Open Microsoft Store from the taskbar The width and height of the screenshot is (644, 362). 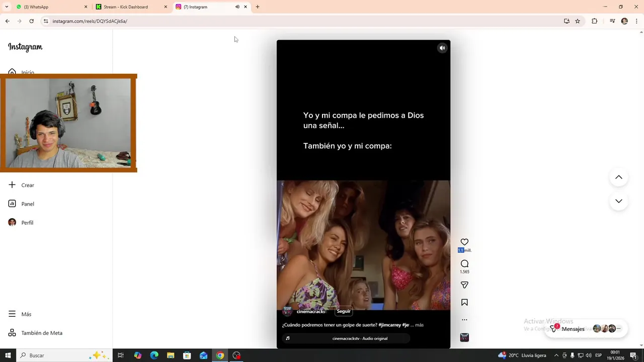click(187, 355)
